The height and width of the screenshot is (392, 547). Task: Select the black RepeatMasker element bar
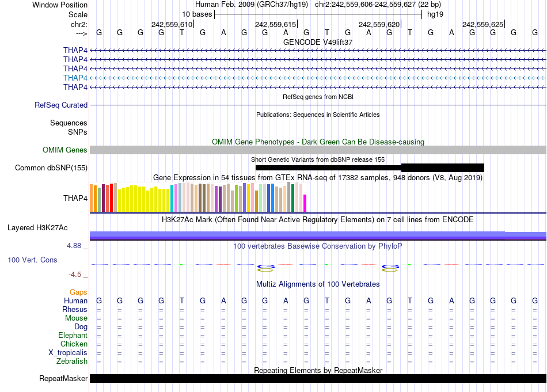point(318,379)
